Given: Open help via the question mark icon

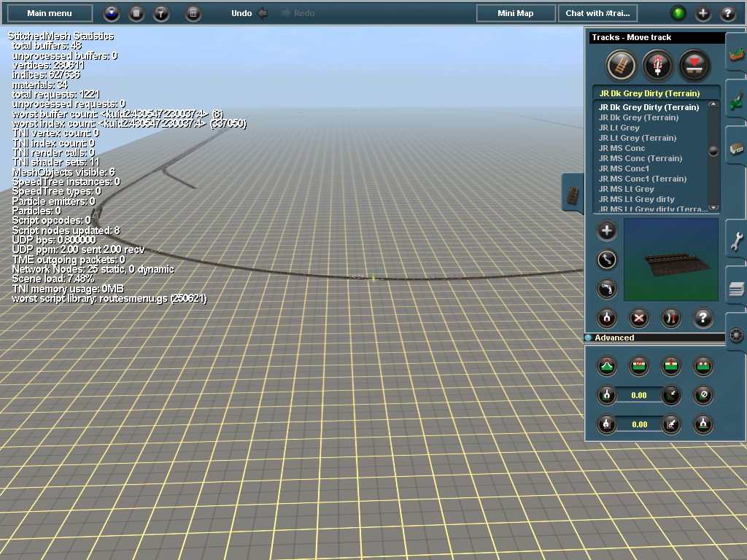Looking at the screenshot, I should (x=703, y=316).
